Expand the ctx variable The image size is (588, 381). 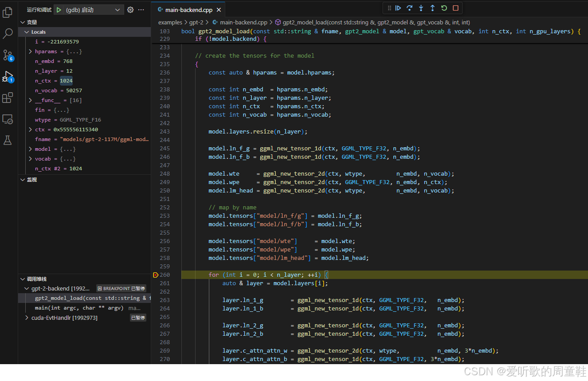tap(30, 130)
